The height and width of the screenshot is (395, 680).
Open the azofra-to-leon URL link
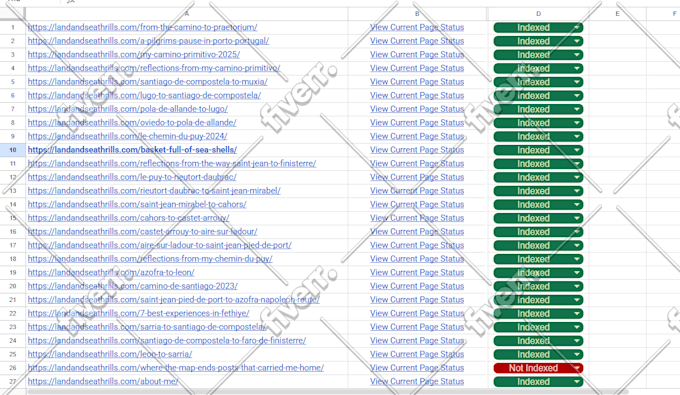111,272
